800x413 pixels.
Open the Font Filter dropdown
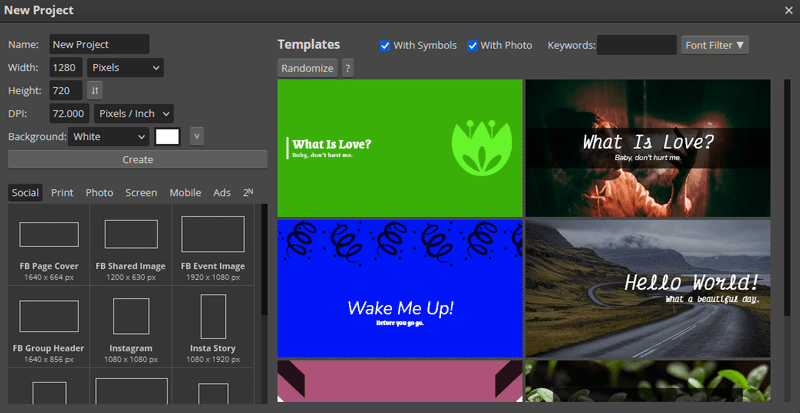click(714, 45)
